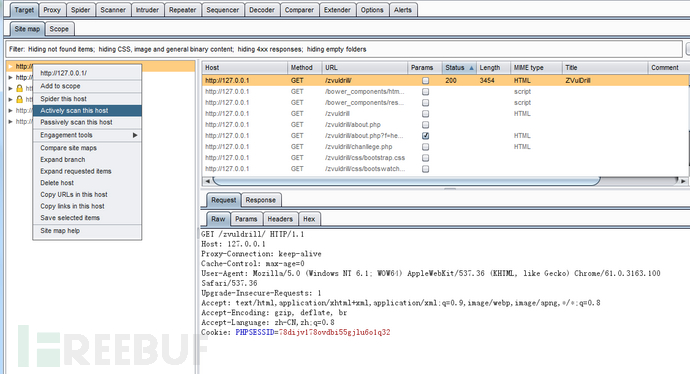This screenshot has width=690, height=374.
Task: Toggle checked Params box for about.php?f= row
Action: tap(425, 136)
